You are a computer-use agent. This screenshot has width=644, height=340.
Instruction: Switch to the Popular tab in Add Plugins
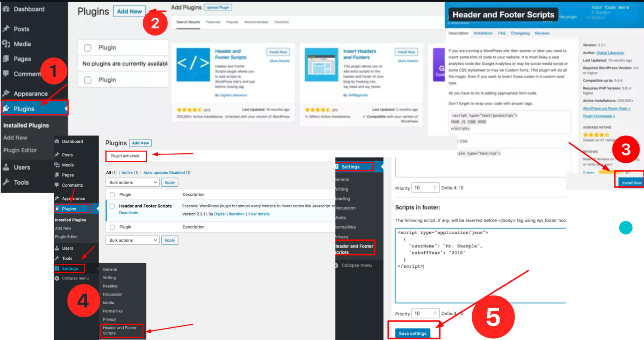click(x=233, y=22)
